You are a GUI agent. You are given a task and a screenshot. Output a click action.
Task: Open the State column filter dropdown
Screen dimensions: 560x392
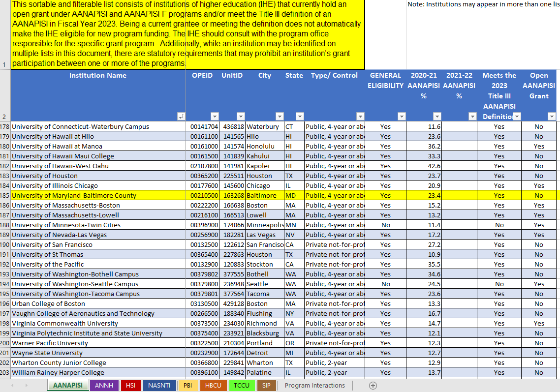click(300, 117)
